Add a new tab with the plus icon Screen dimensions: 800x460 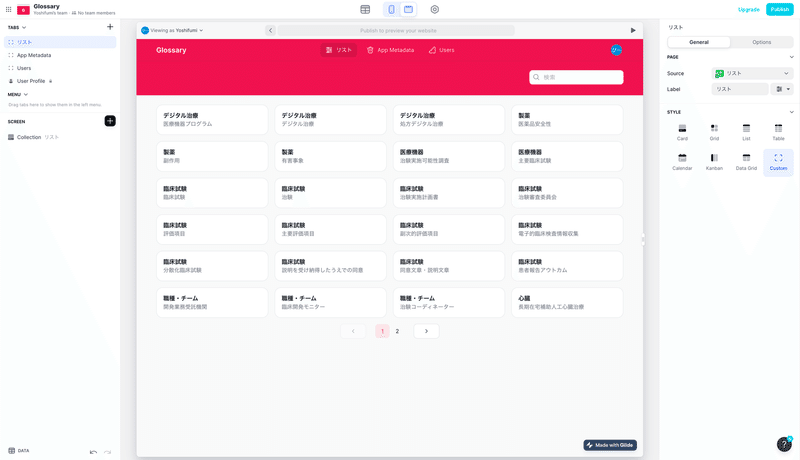[110, 27]
